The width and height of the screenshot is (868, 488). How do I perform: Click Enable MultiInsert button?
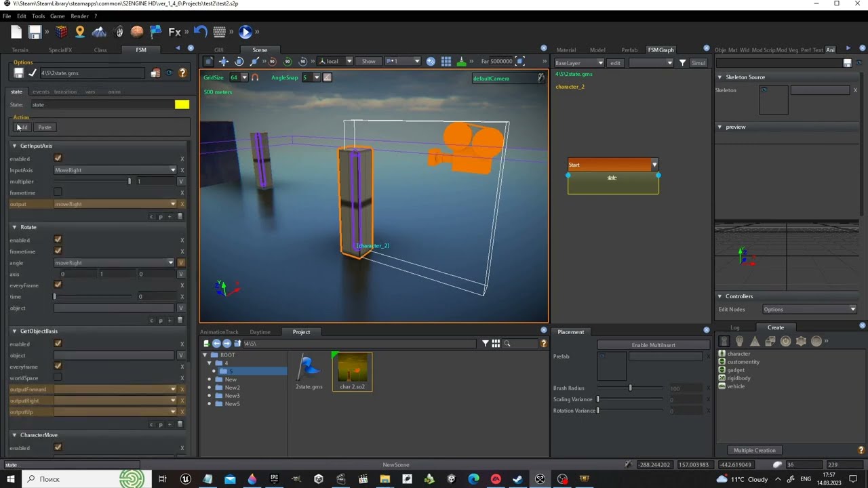coord(653,345)
